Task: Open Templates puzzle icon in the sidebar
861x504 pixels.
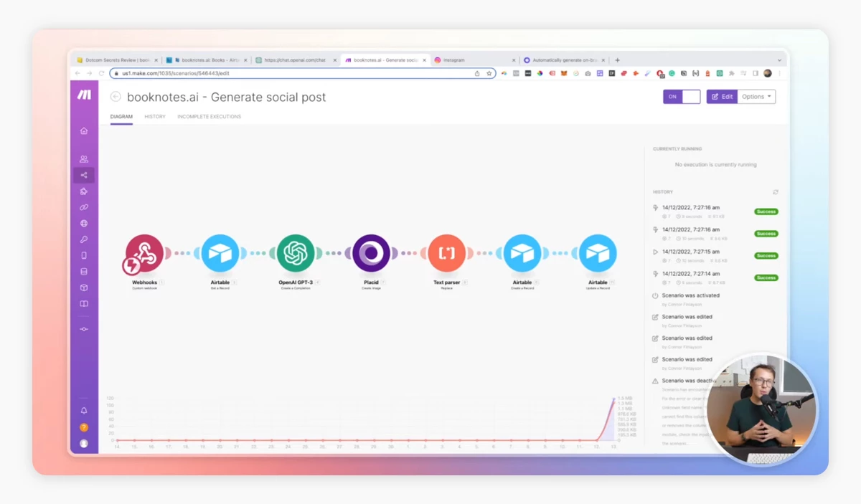Action: point(84,191)
